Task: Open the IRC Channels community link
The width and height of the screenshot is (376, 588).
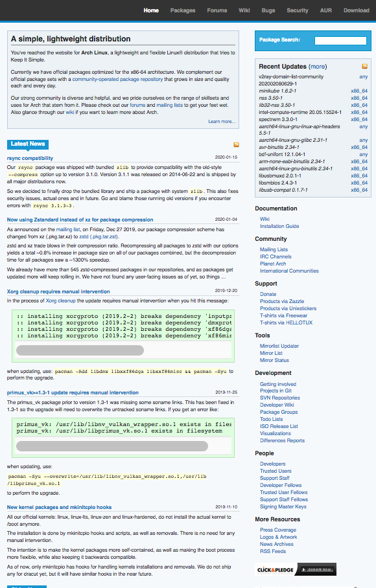Action: pos(276,256)
